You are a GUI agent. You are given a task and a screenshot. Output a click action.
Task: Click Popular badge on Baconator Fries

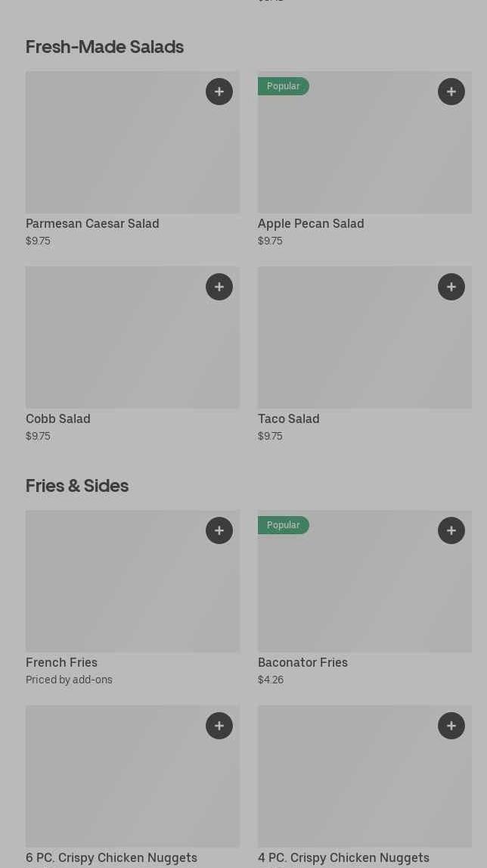pos(284,525)
